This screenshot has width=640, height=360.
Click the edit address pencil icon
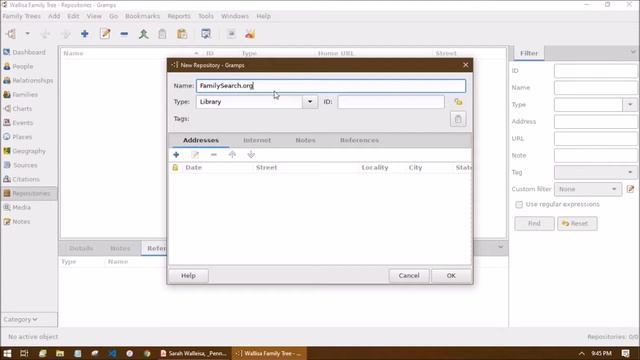[x=195, y=155]
